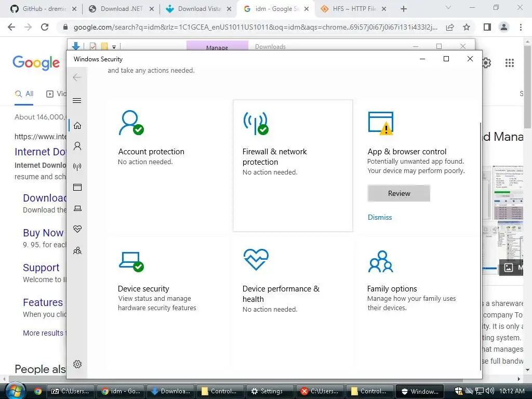Select the All search filter
The image size is (532, 399).
(24, 94)
